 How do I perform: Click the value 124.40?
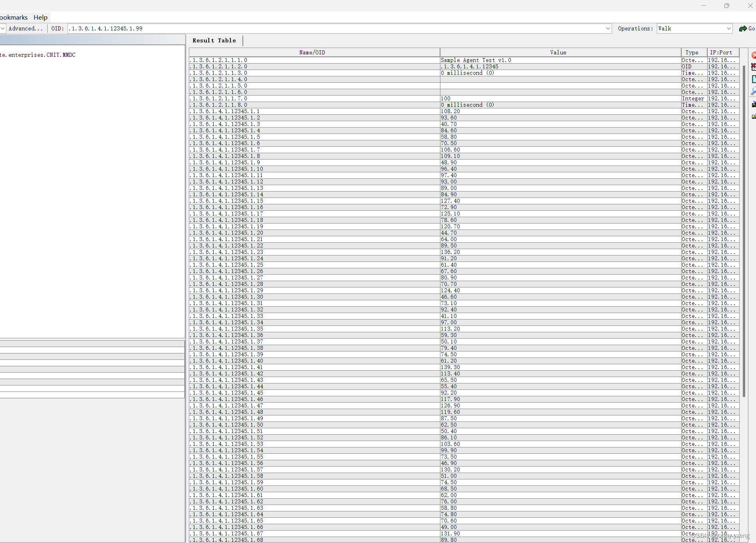tap(450, 290)
